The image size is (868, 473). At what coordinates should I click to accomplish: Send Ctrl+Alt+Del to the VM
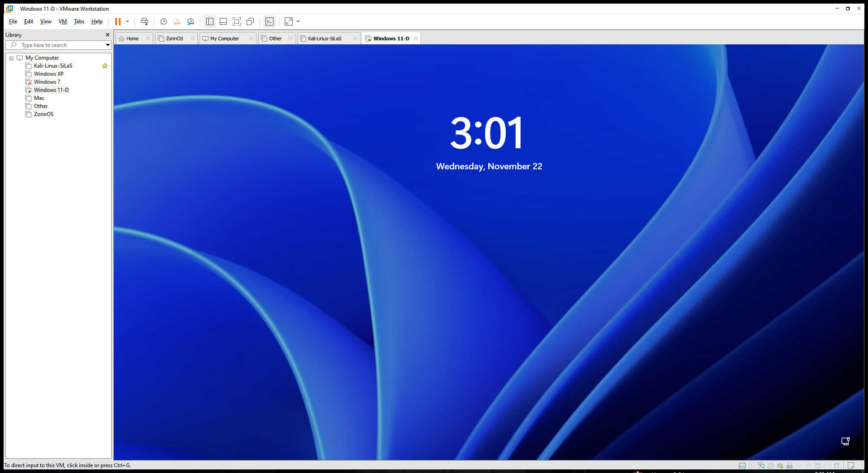[x=144, y=21]
